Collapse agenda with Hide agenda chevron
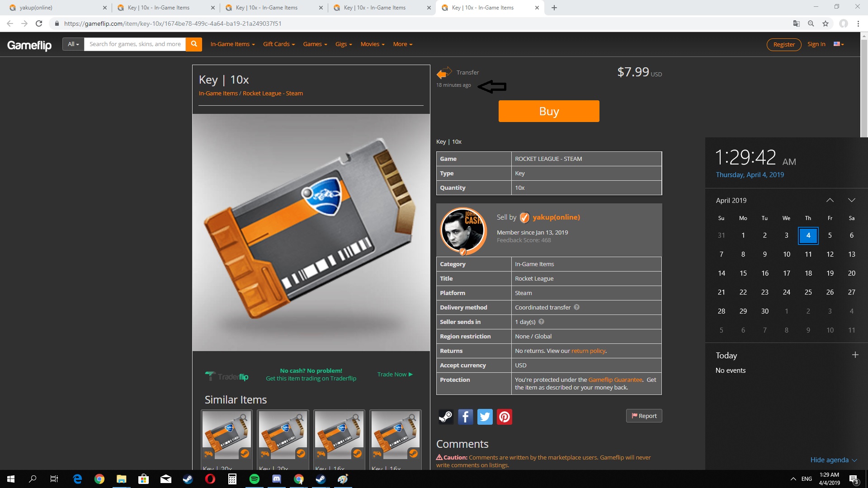Screen dimensions: 868x488 click(x=854, y=460)
